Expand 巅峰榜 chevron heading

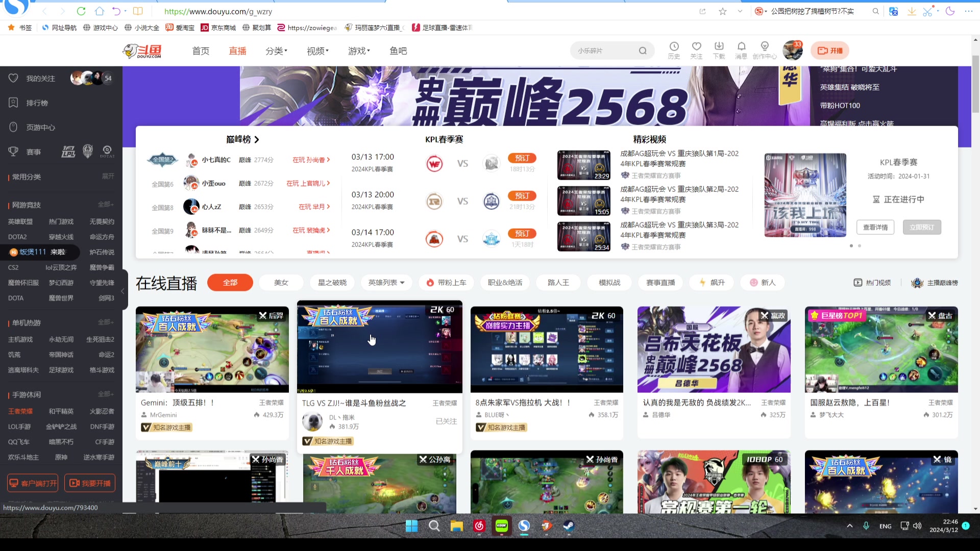point(256,139)
